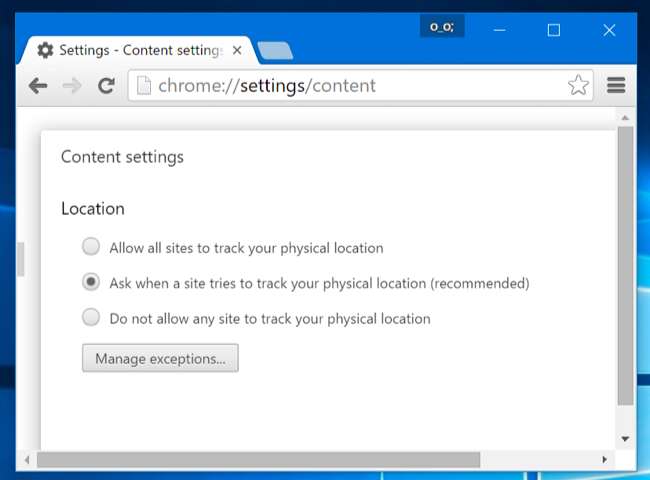The image size is (650, 480).
Task: Click the settings gear icon on the tab
Action: tap(45, 50)
